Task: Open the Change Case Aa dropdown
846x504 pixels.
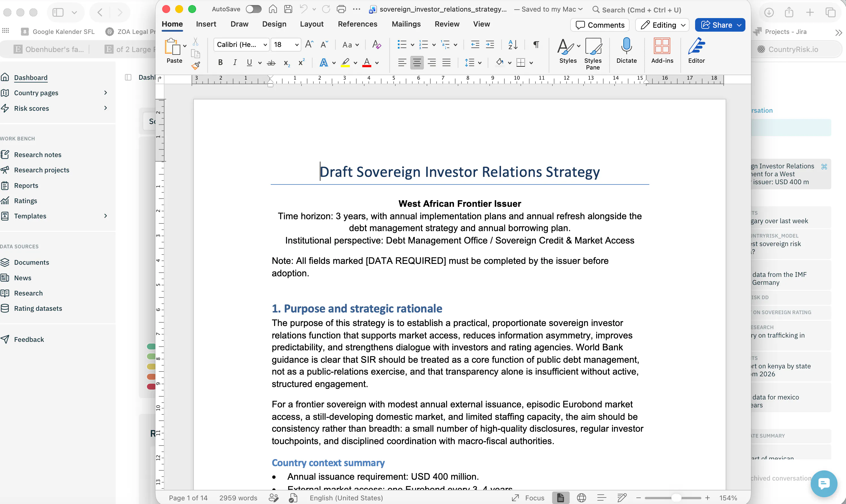Action: tap(350, 44)
